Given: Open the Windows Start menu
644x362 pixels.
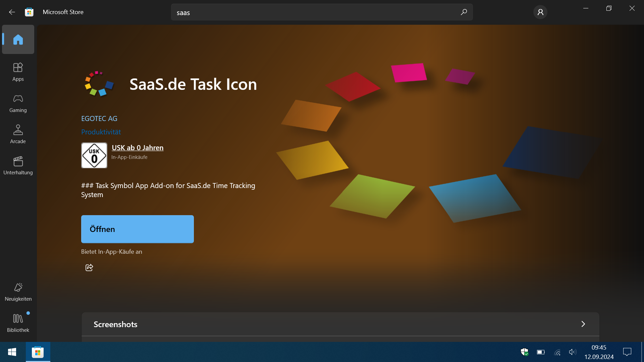Looking at the screenshot, I should 12,352.
